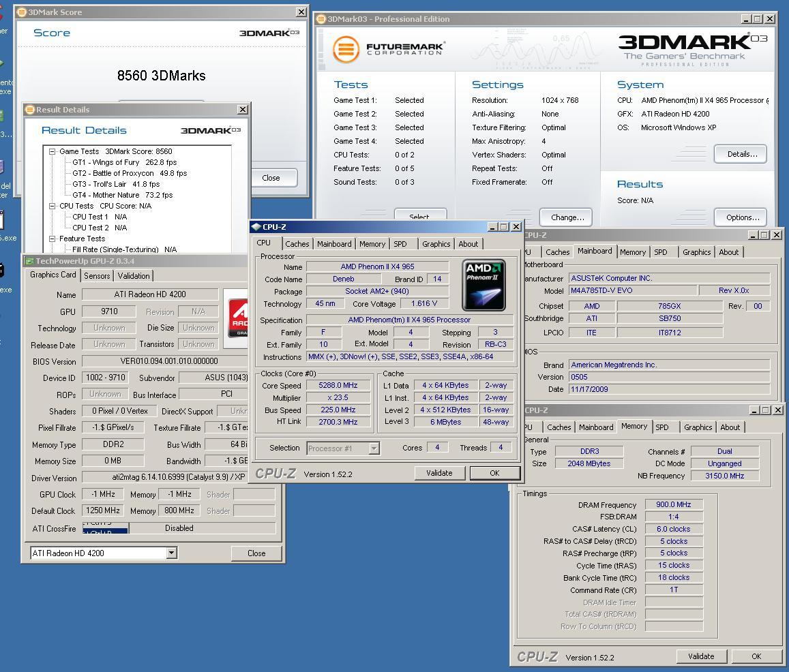Open the Sensors tab in GPU-Z
789x672 pixels.
point(97,275)
